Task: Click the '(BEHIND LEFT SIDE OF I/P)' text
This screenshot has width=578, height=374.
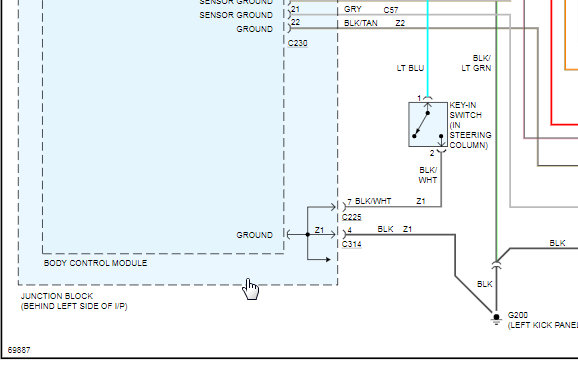Action: 74,306
